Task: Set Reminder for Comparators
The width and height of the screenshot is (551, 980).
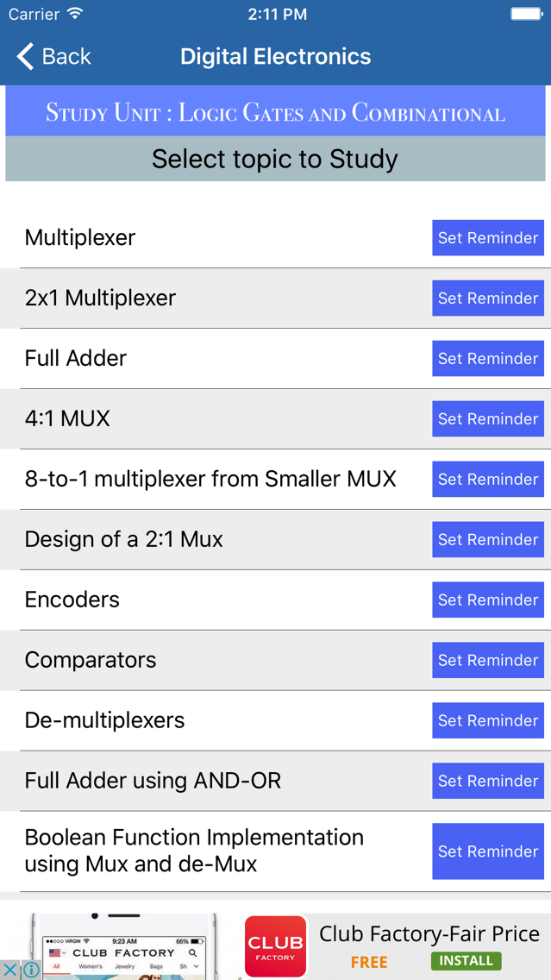Action: tap(488, 660)
